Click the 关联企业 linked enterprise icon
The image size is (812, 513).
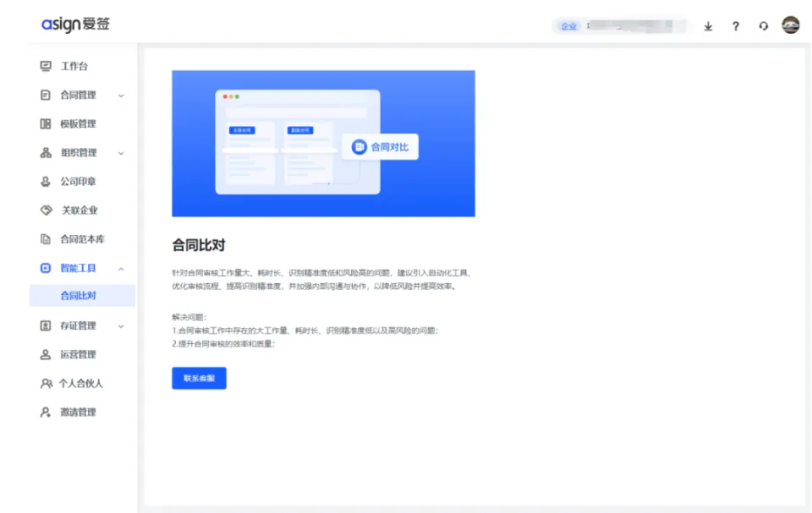46,210
